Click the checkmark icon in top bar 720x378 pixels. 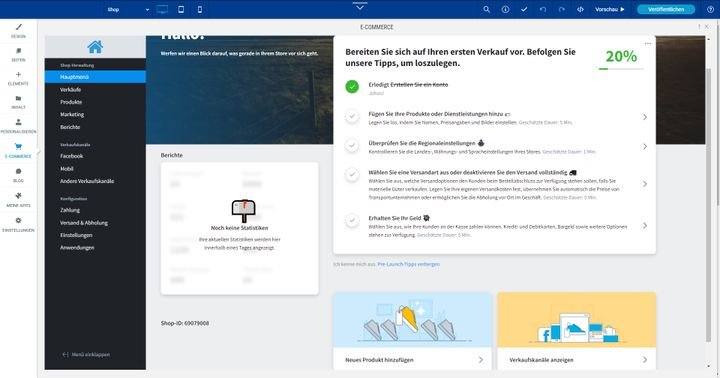[x=524, y=9]
